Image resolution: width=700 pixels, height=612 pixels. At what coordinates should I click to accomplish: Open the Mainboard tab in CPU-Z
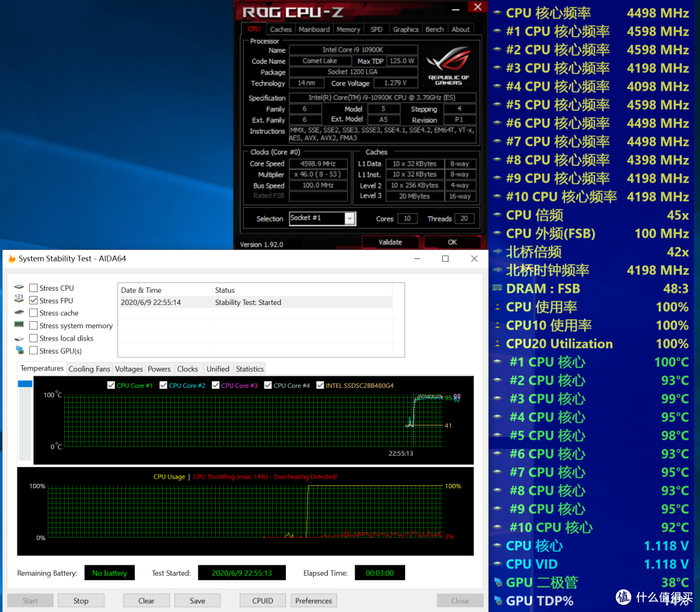point(314,29)
